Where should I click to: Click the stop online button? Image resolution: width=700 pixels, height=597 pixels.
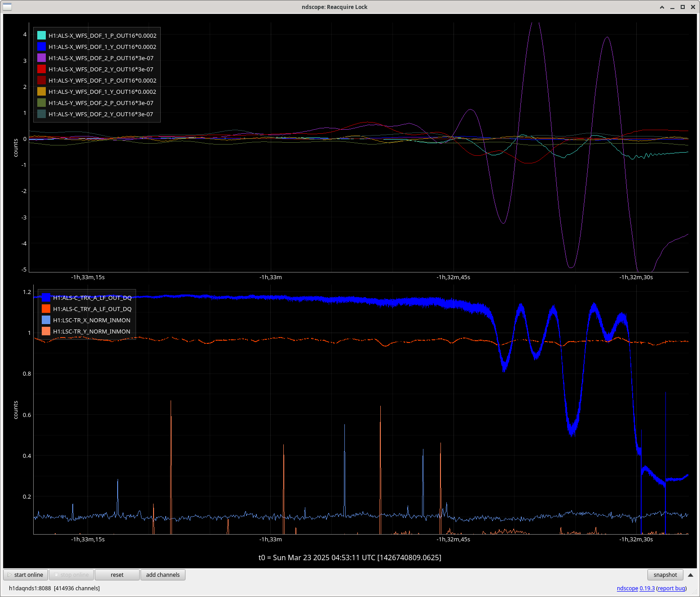(71, 575)
